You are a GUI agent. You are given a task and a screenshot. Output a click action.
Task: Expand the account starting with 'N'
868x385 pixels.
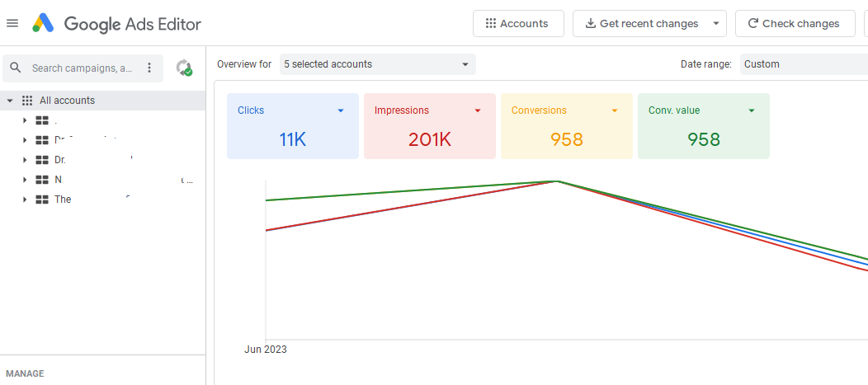click(x=25, y=180)
